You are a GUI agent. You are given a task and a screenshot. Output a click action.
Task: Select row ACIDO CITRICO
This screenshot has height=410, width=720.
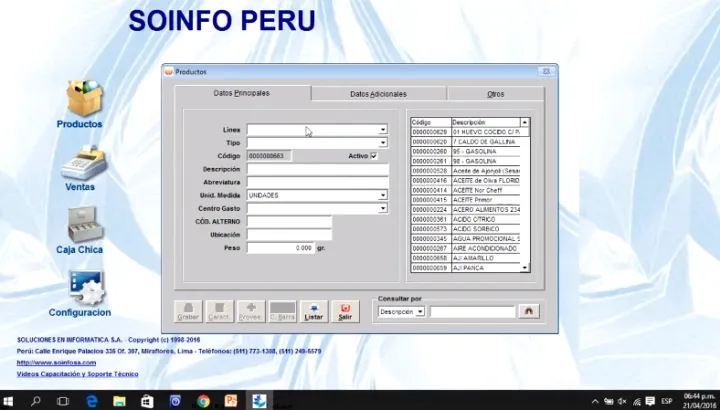point(466,219)
